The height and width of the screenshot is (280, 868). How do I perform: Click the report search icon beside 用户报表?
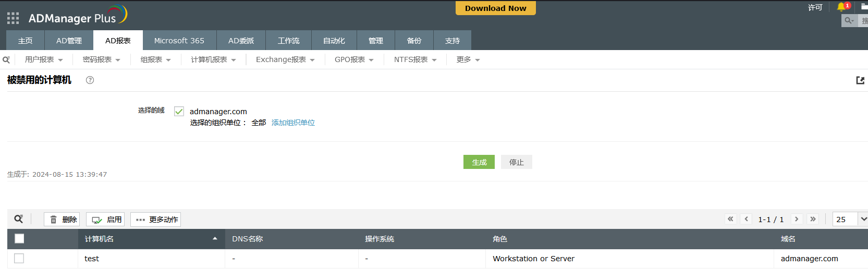tap(6, 59)
